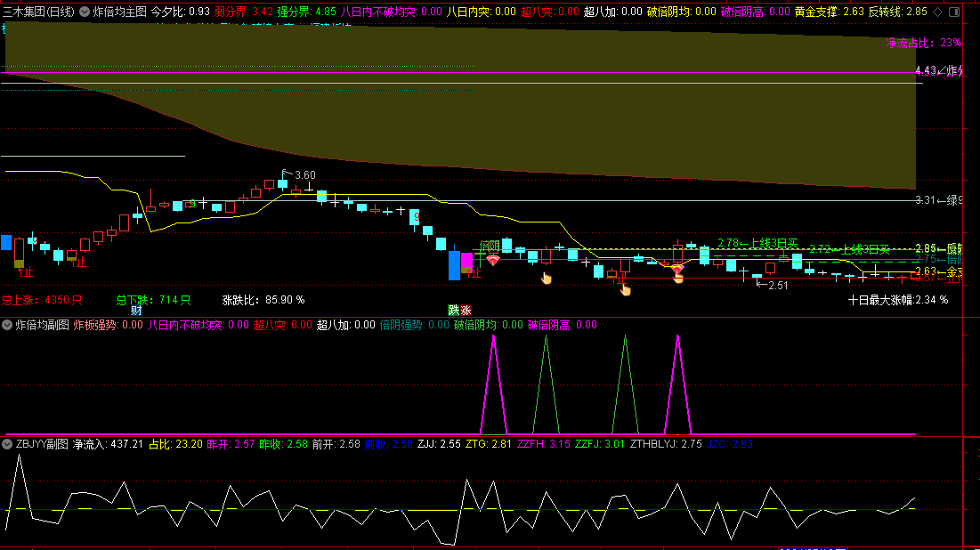Click the leftmost pointing-hand signal icon
The height and width of the screenshot is (550, 980).
click(547, 279)
